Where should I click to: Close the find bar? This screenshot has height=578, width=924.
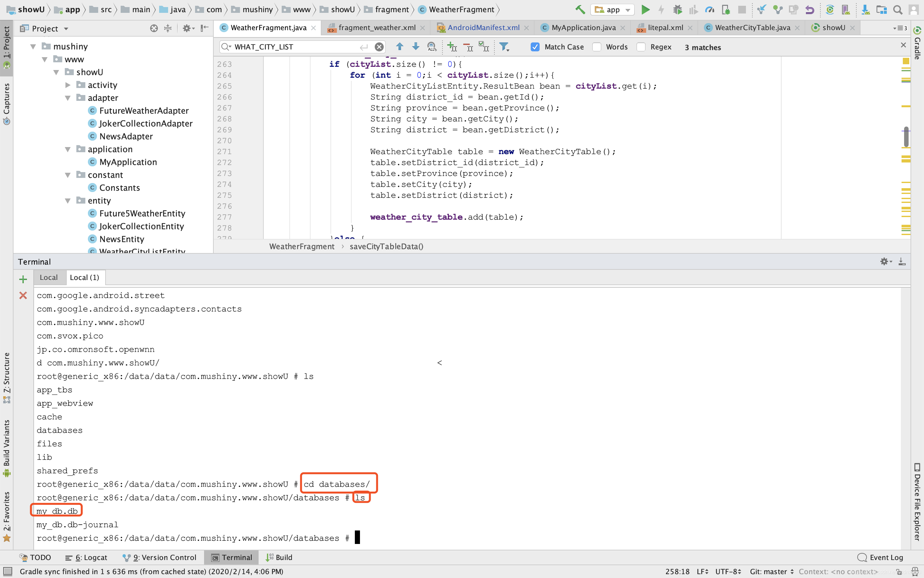[x=903, y=45]
